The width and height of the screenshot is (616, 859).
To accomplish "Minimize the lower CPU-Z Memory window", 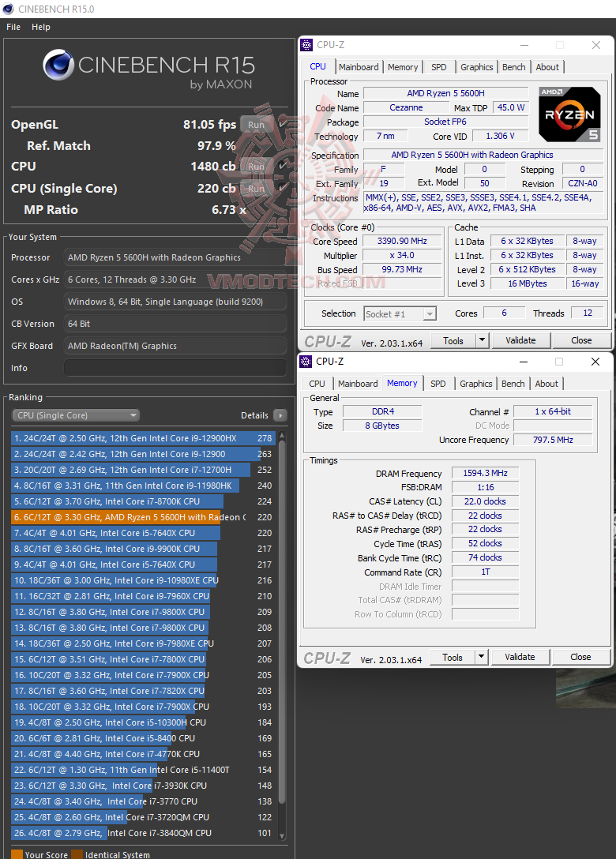I will [x=524, y=362].
